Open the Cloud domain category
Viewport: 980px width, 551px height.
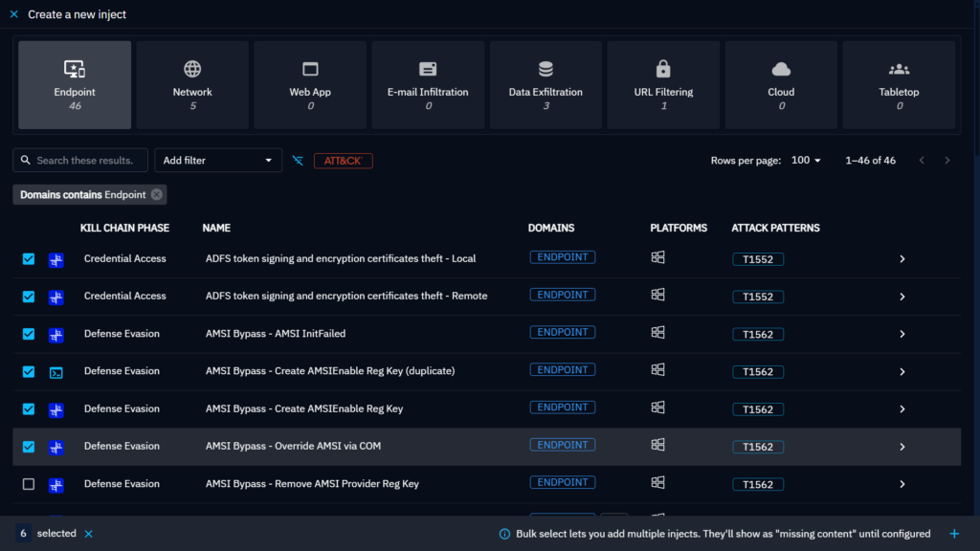point(781,84)
